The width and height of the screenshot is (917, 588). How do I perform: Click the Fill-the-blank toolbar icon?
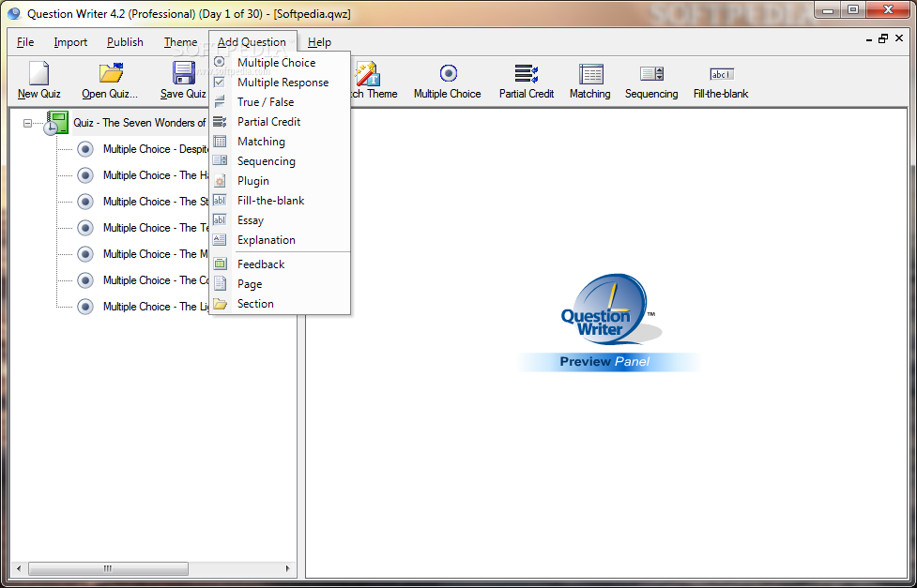point(722,74)
